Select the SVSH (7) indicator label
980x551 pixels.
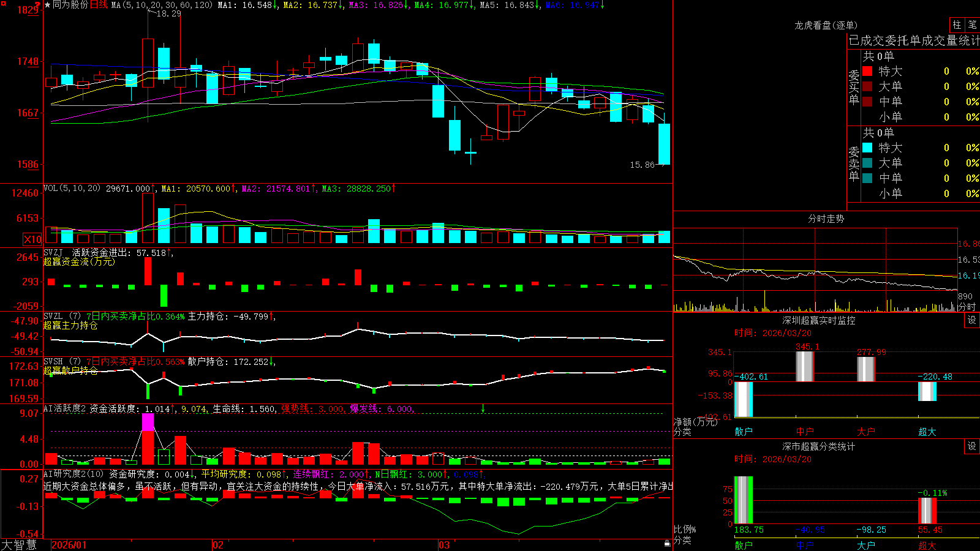[x=62, y=362]
